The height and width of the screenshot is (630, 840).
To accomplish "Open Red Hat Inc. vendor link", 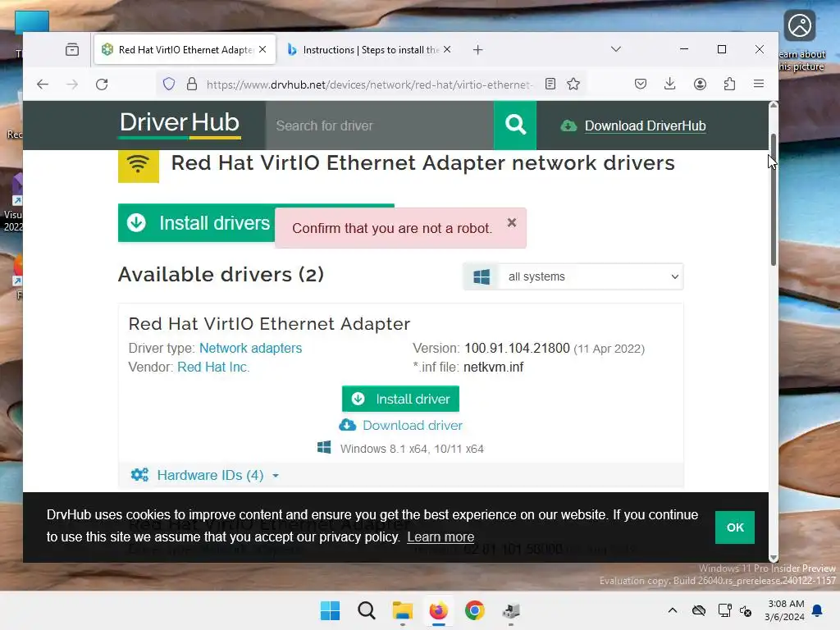I will pyautogui.click(x=213, y=367).
